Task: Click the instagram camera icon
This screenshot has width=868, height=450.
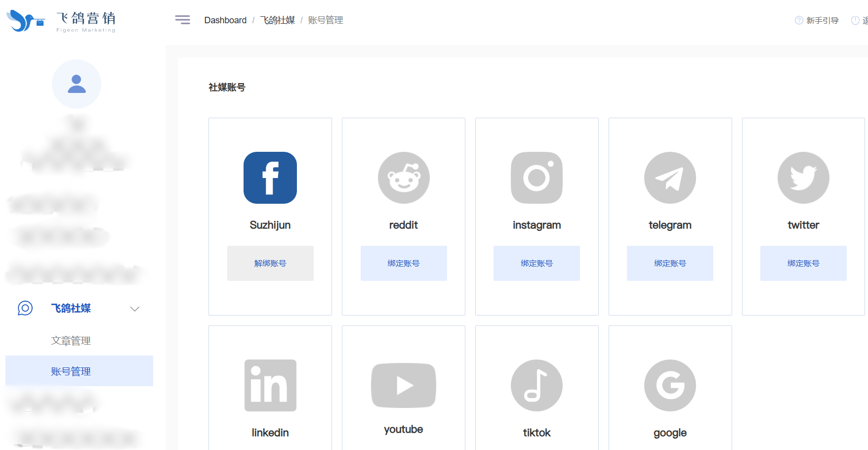Action: 537,178
